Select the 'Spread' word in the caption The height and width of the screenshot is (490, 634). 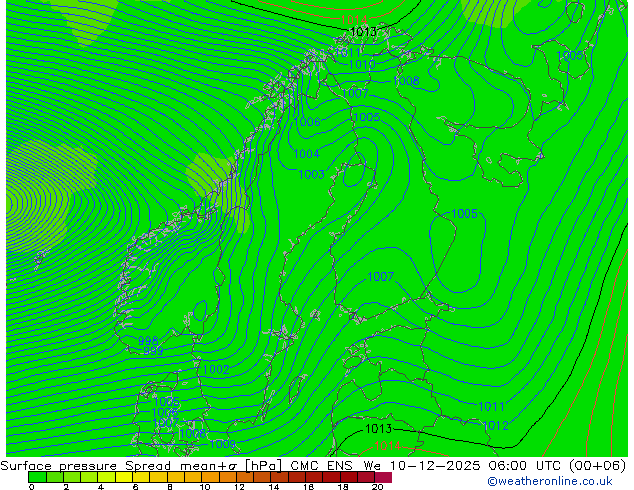[x=148, y=466]
